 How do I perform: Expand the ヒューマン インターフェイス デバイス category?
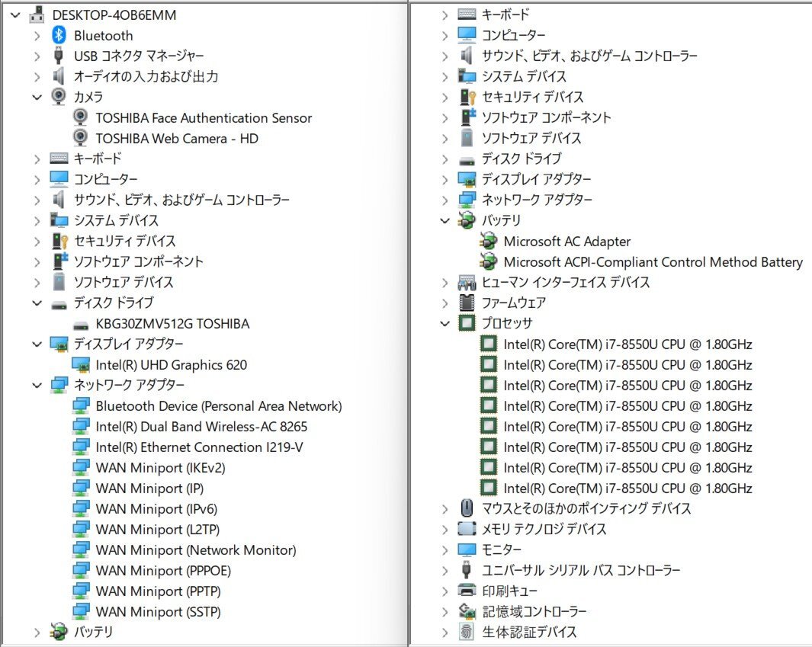[x=445, y=283]
